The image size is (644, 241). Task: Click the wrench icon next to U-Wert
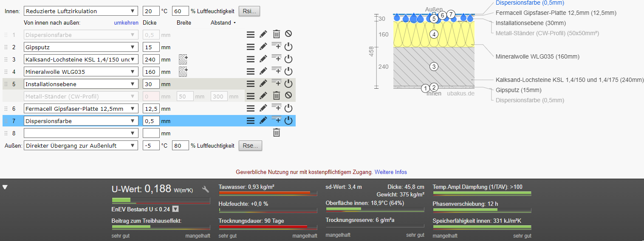tap(206, 189)
